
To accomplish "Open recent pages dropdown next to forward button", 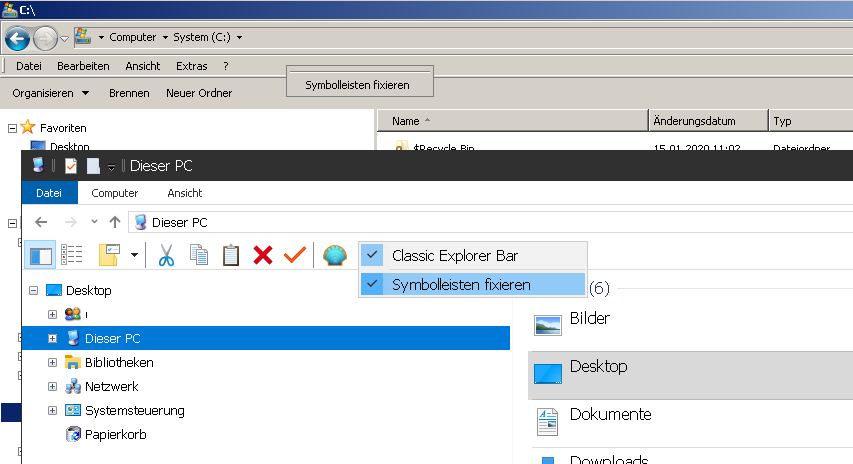I will [x=64, y=39].
